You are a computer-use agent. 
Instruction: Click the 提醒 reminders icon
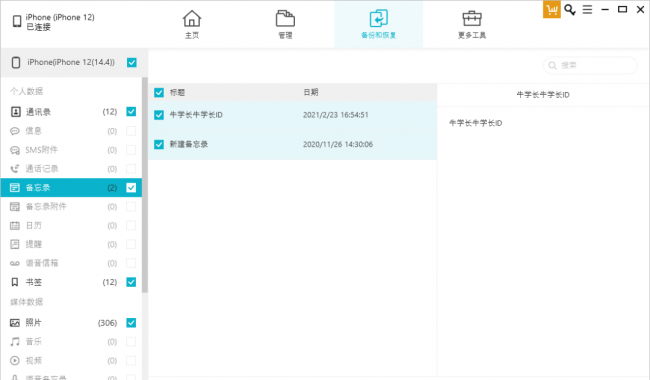click(15, 244)
